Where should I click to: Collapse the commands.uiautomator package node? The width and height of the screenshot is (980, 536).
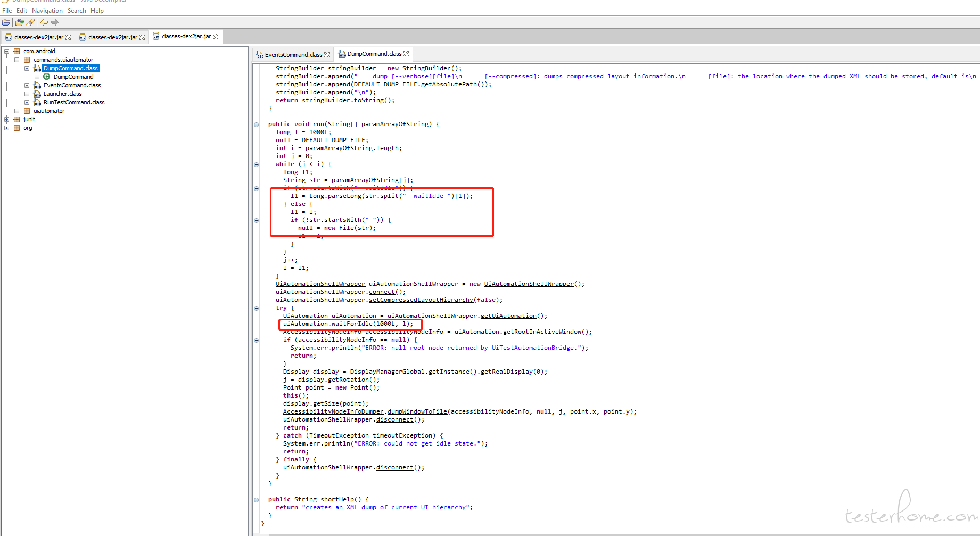click(17, 60)
